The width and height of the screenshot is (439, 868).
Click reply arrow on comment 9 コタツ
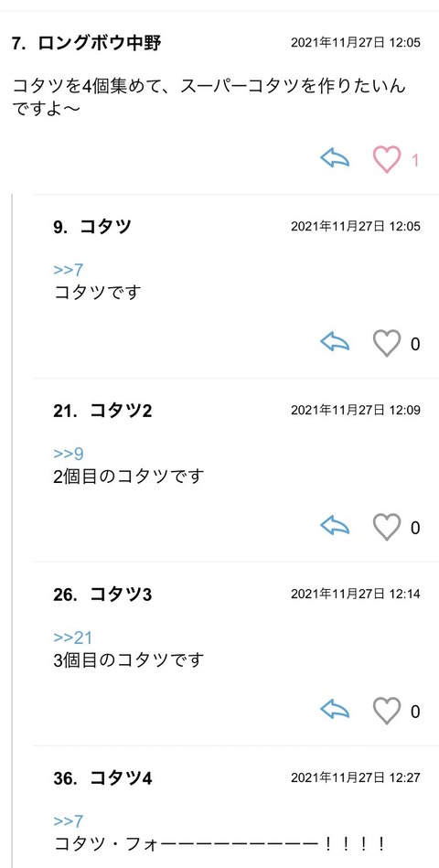(335, 343)
